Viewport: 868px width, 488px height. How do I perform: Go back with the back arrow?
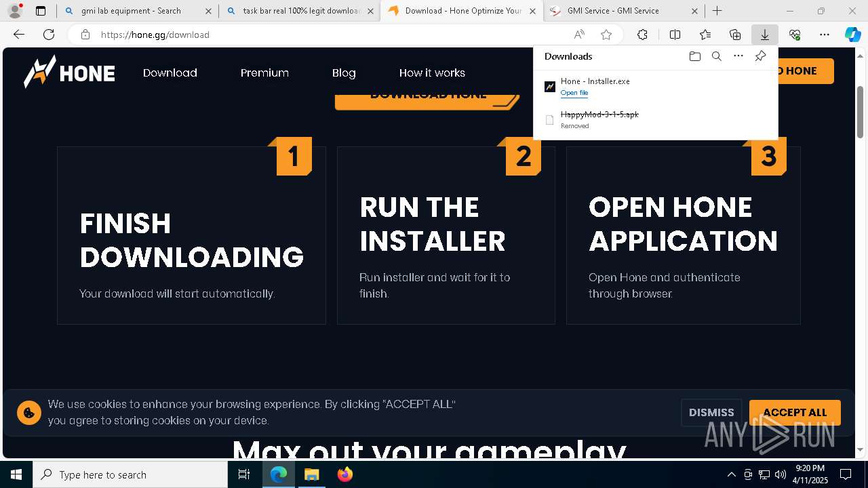click(x=19, y=35)
